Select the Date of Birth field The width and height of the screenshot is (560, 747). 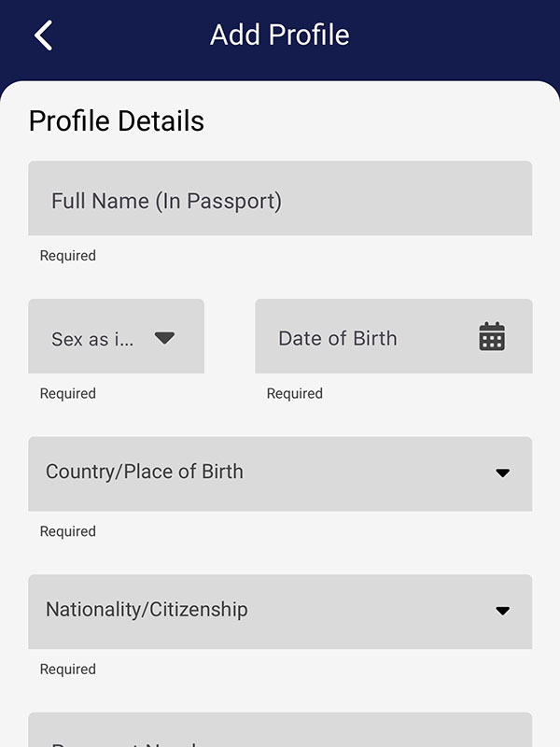[x=373, y=336]
